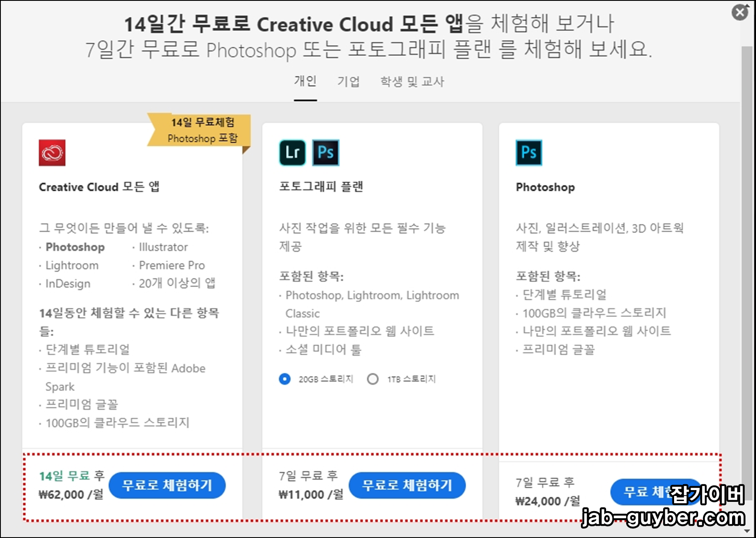The height and width of the screenshot is (538, 756).
Task: Close the dialog with the X icon
Action: click(x=740, y=12)
